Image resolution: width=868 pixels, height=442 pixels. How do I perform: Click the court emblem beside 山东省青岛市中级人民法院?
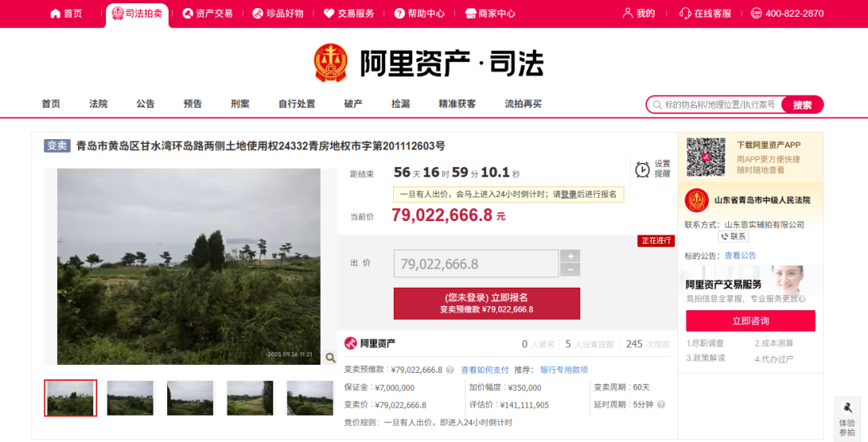pyautogui.click(x=696, y=200)
